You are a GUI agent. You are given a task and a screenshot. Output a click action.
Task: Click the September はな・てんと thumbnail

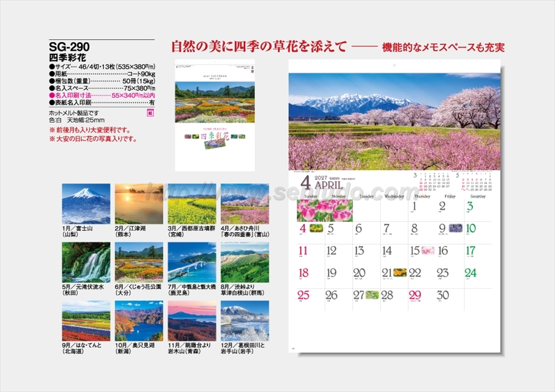click(86, 321)
